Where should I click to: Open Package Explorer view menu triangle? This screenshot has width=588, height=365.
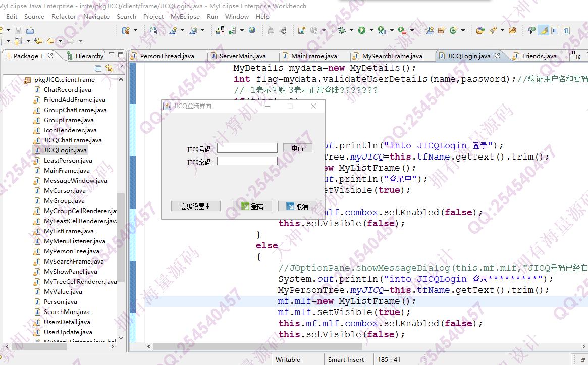pyautogui.click(x=121, y=67)
